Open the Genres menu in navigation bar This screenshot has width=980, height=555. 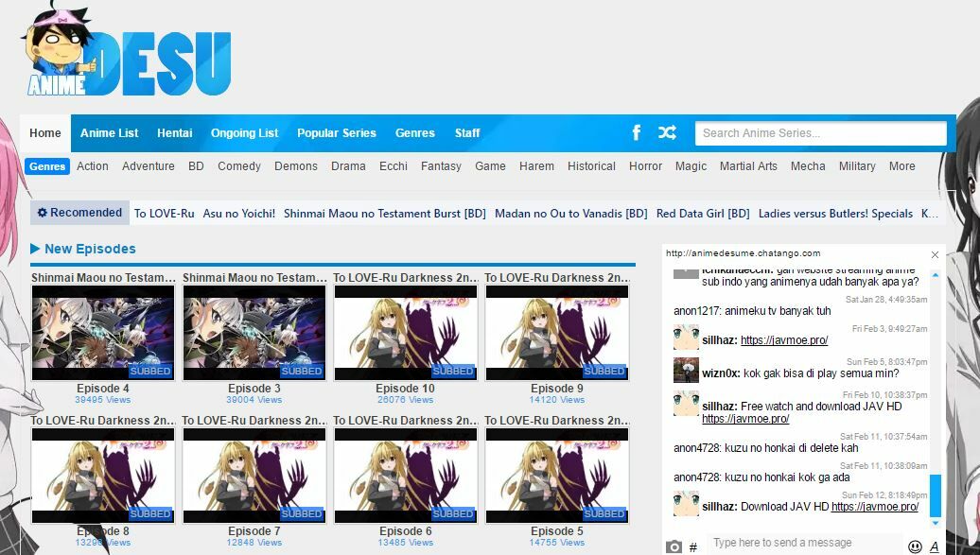coord(415,133)
